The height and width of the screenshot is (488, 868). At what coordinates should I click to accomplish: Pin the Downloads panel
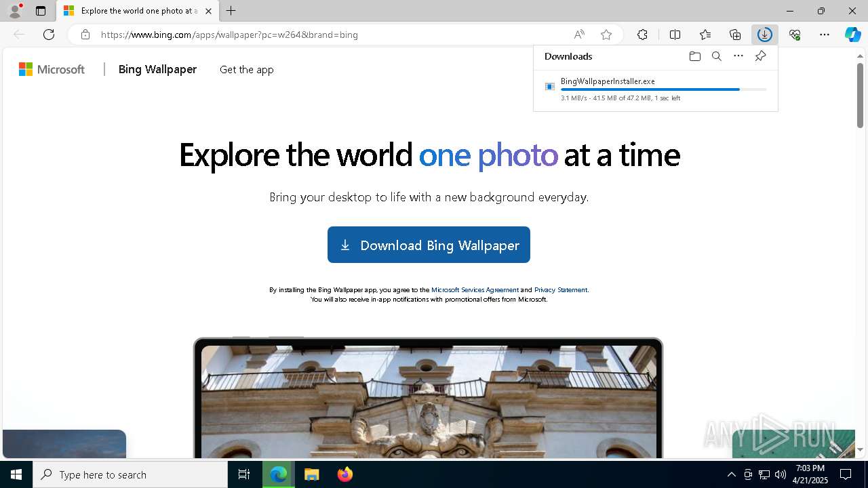(x=760, y=56)
